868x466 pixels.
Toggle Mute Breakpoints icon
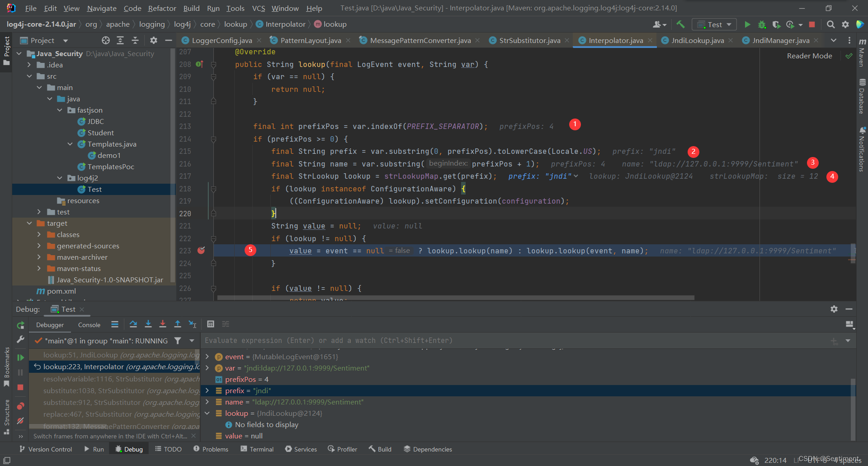point(20,421)
